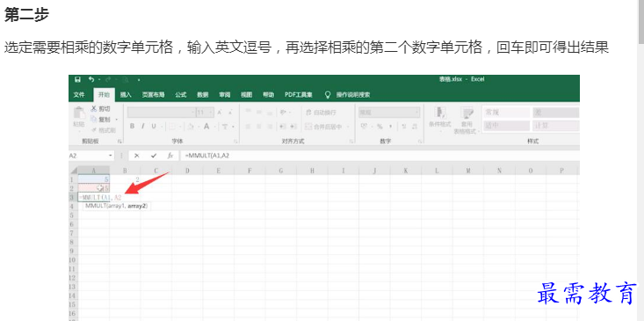Switch to the View (视图) tab
644x321 pixels.
(x=246, y=95)
